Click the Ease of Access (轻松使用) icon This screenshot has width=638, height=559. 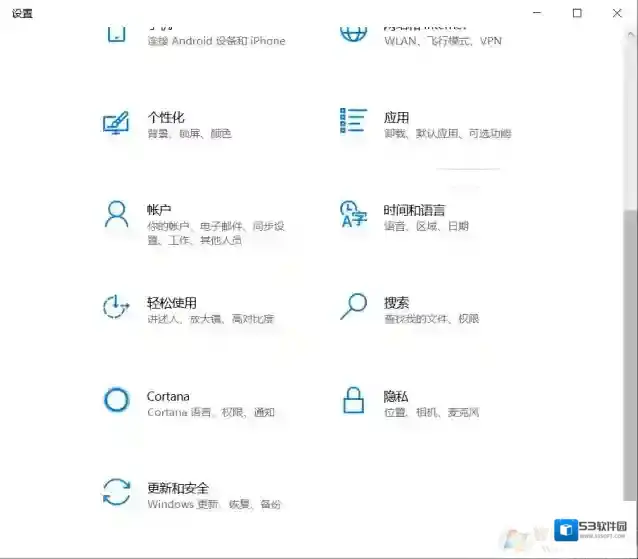[117, 307]
